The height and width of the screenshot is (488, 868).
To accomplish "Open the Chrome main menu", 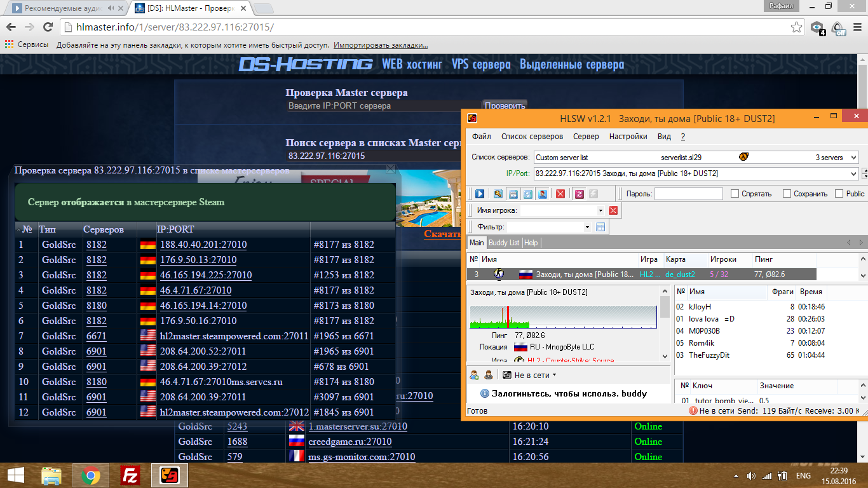I will tap(857, 27).
